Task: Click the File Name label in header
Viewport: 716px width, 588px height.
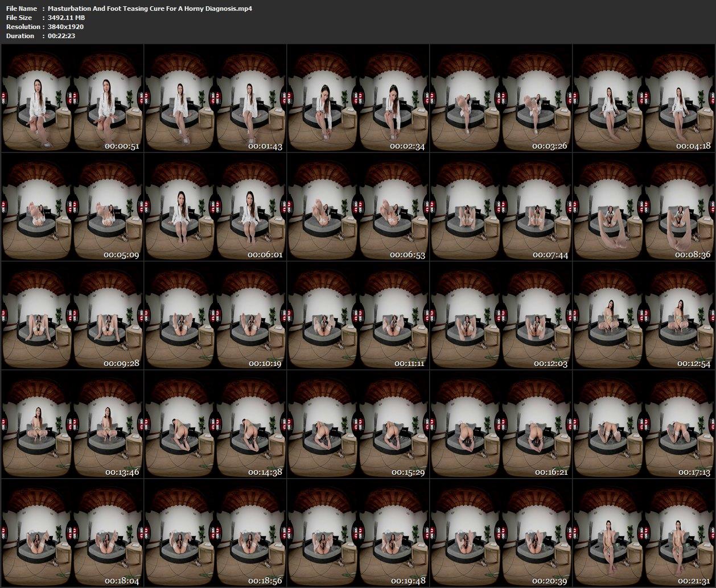Action: pos(22,9)
